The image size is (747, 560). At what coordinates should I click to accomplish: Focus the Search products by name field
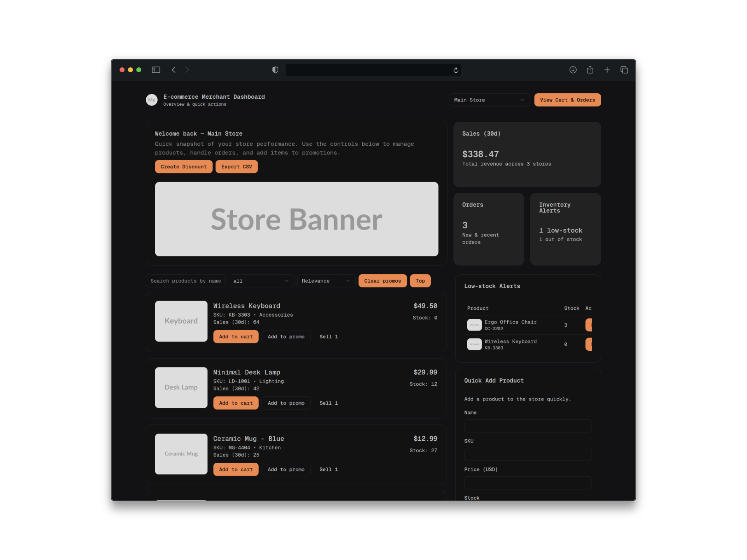186,281
